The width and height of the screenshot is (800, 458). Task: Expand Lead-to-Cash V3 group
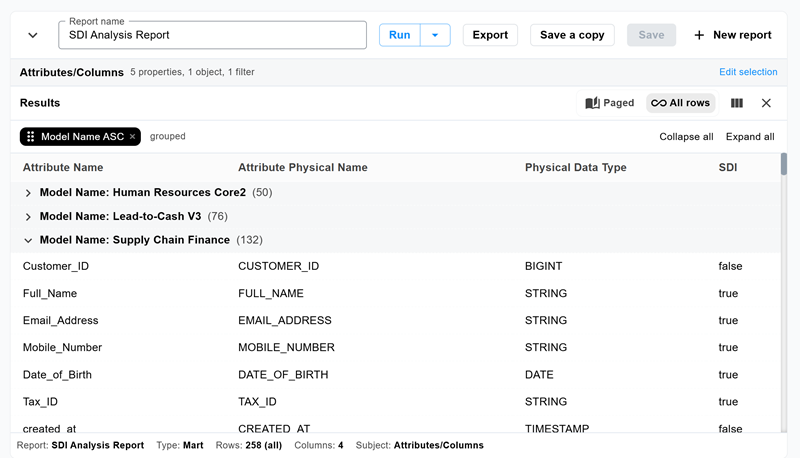28,217
